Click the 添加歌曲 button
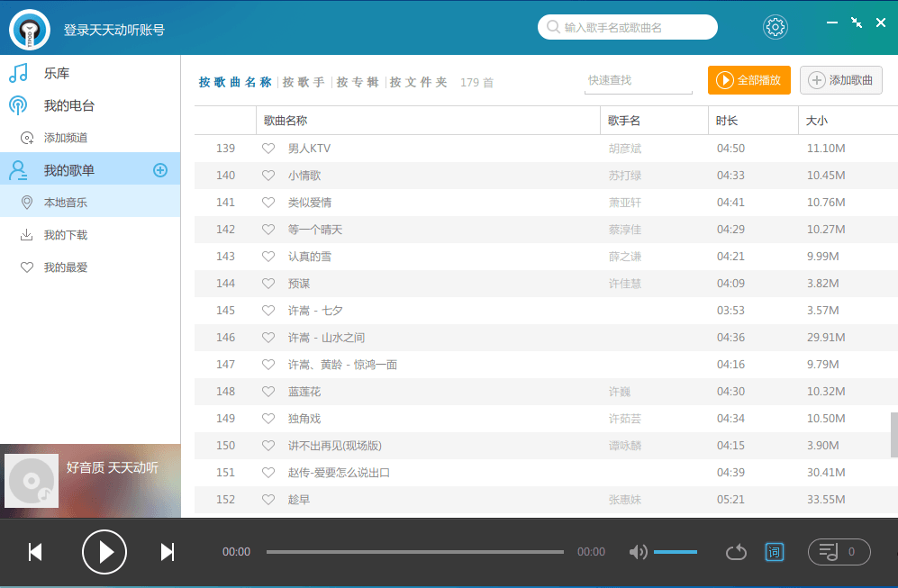The height and width of the screenshot is (588, 898). 840,80
